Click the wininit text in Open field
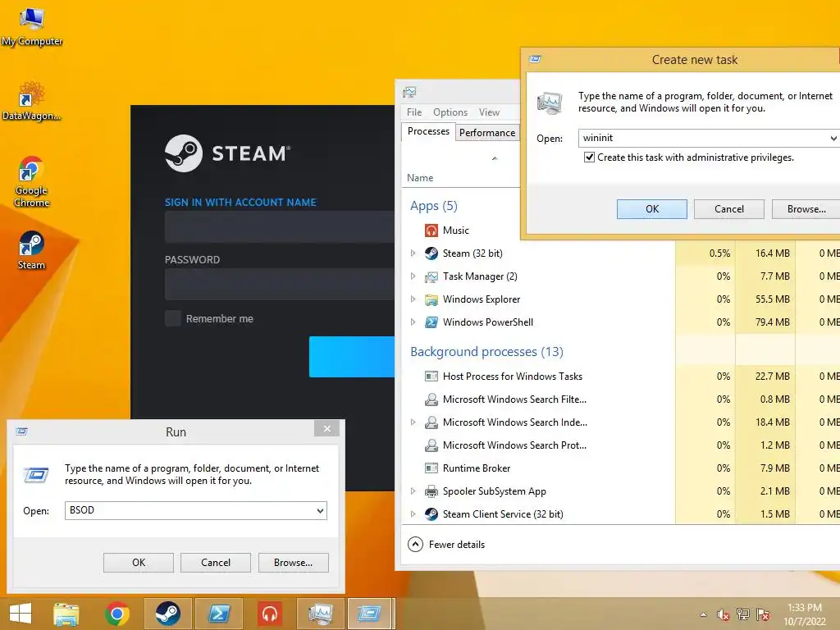Viewport: 840px width, 630px height. pyautogui.click(x=598, y=138)
